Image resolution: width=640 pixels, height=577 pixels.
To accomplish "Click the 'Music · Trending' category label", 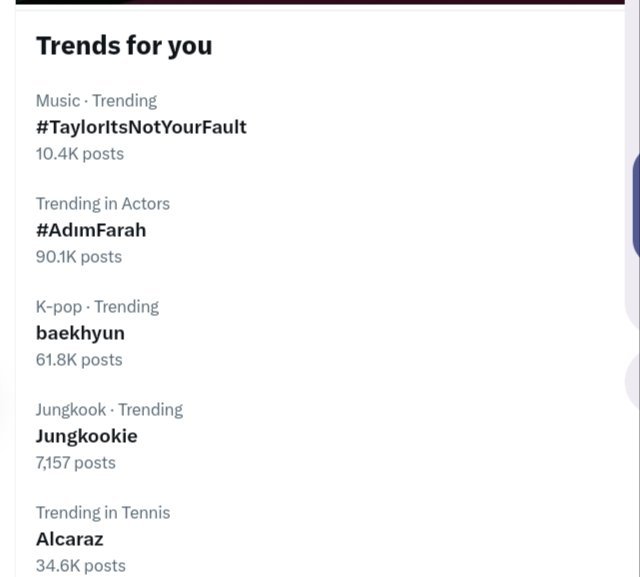I will pos(96,100).
